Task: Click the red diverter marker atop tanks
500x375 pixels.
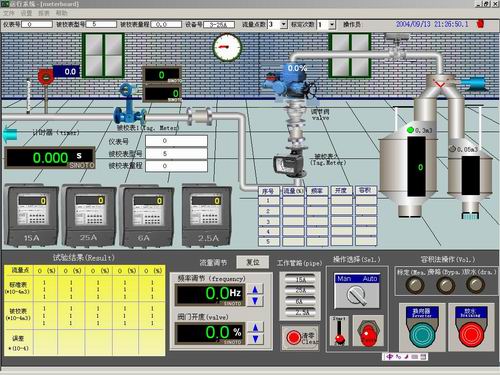Action: 440,83
